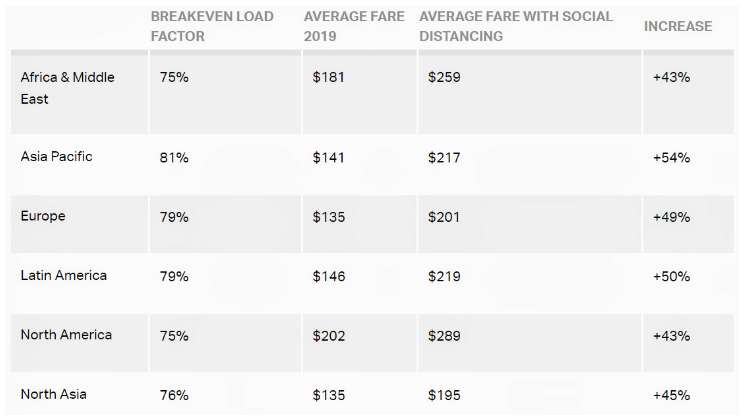Select the $289 social distancing fare cell

[x=444, y=335]
